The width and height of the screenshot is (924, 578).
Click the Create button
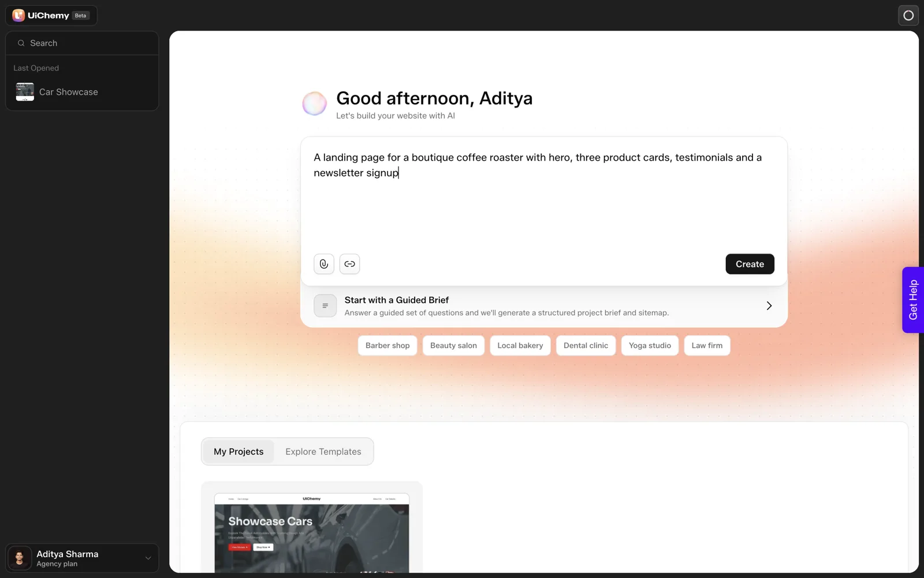750,264
